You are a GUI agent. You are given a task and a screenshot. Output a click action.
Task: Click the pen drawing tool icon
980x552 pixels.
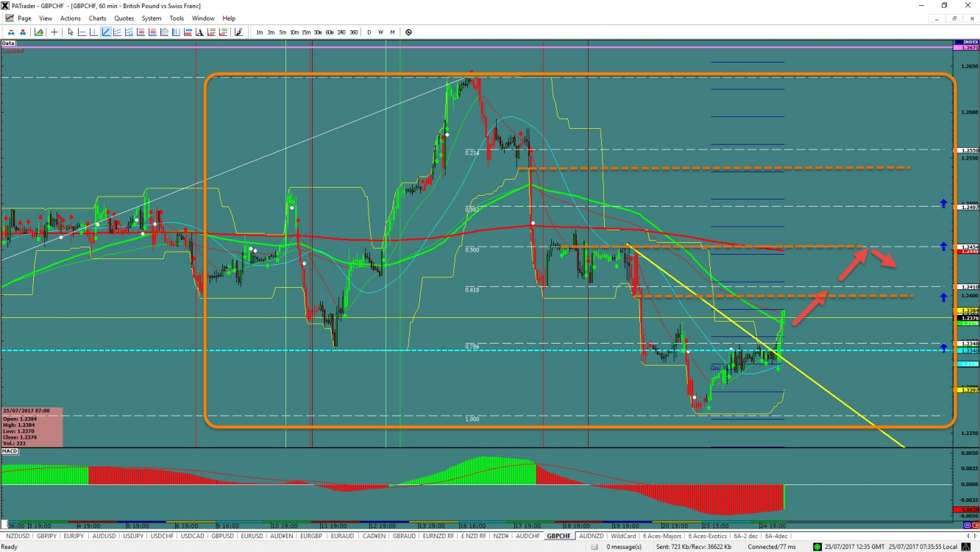click(238, 32)
